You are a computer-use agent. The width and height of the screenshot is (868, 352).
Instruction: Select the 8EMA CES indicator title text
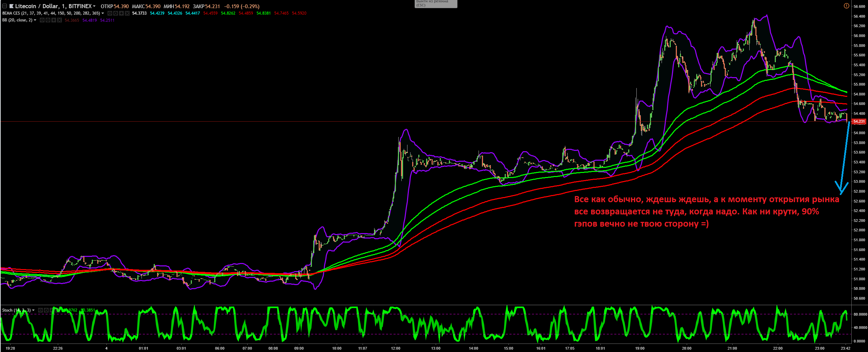(51, 13)
